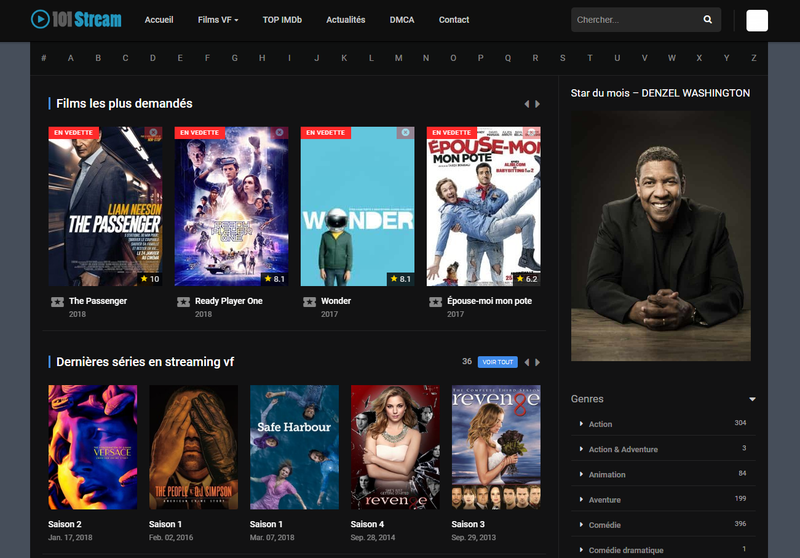This screenshot has width=800, height=558.
Task: Filter titles starting with letter A
Action: tap(71, 58)
